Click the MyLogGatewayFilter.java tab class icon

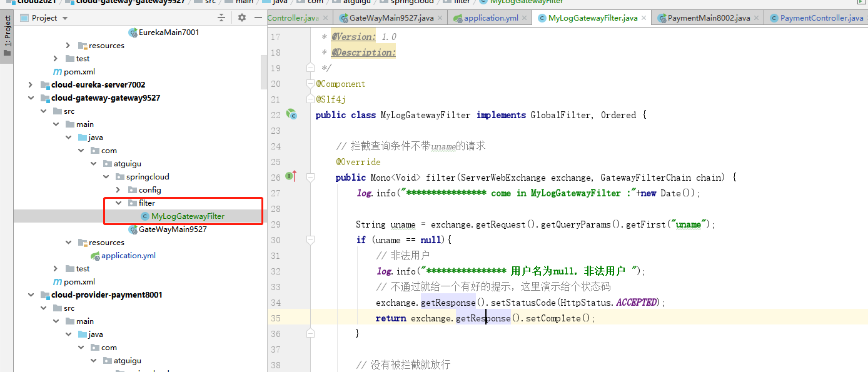(x=542, y=18)
